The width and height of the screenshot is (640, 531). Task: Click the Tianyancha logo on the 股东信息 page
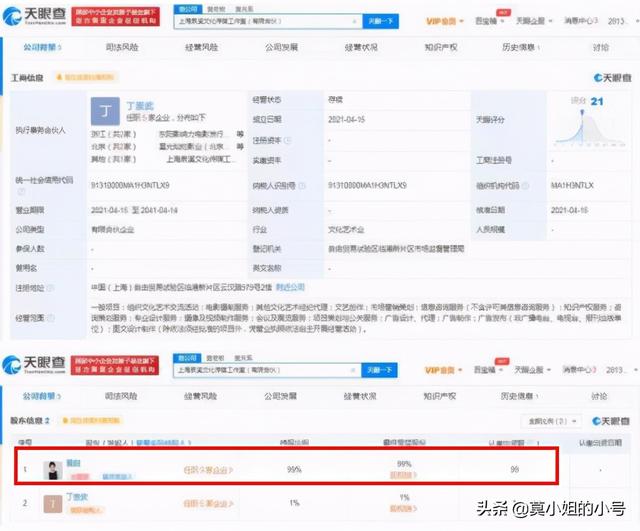[x=33, y=364]
